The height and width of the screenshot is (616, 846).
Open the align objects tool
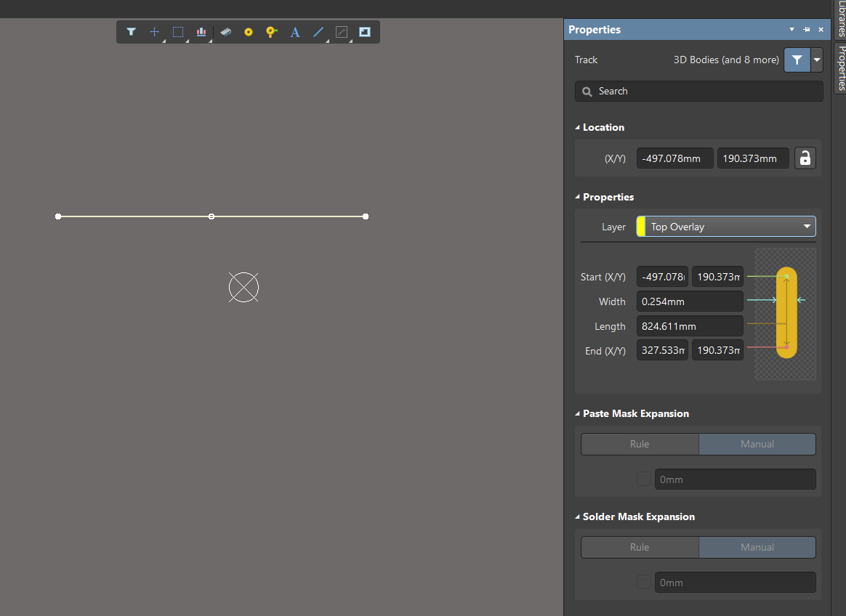point(201,32)
